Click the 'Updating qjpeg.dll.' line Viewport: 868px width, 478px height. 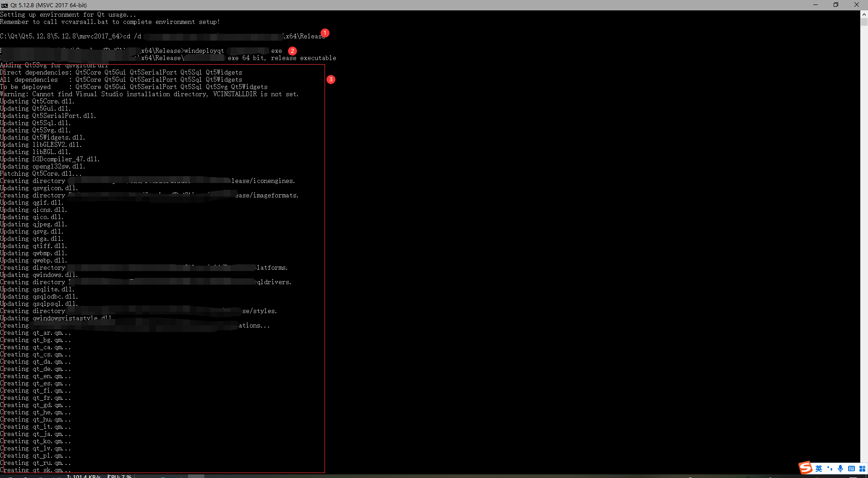click(x=33, y=225)
